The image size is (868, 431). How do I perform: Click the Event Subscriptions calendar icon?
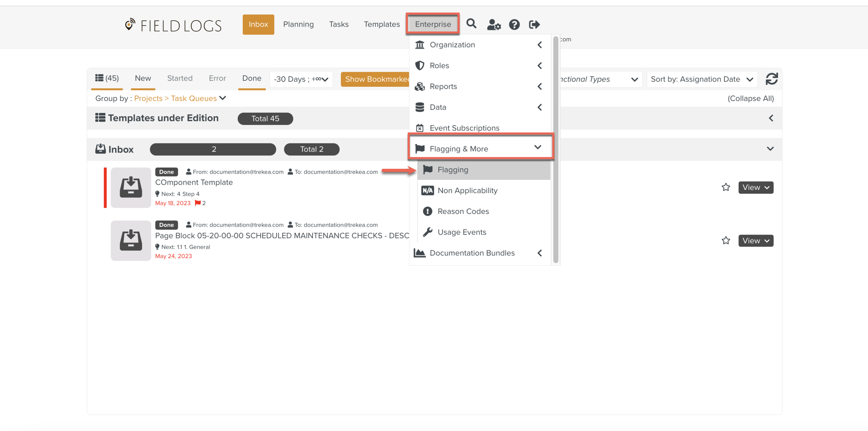click(x=420, y=128)
